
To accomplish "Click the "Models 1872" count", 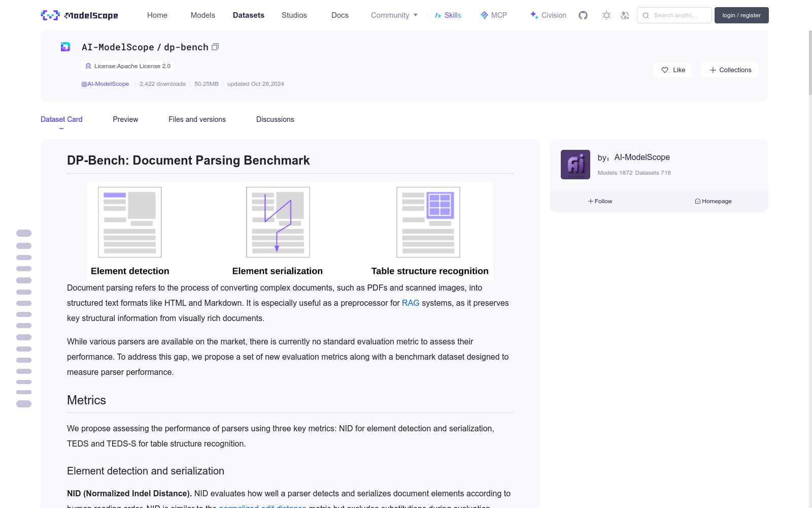I will click(615, 173).
